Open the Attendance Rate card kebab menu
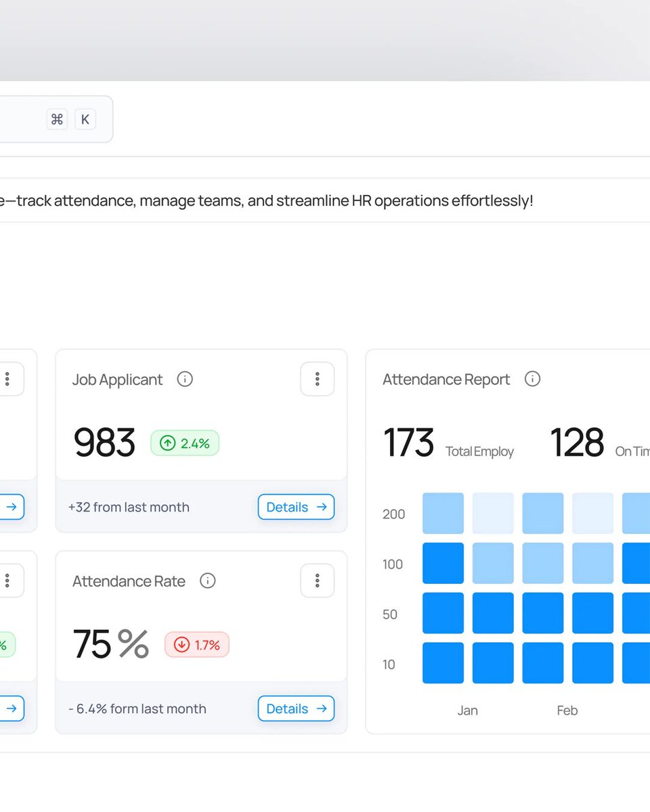 coord(317,581)
